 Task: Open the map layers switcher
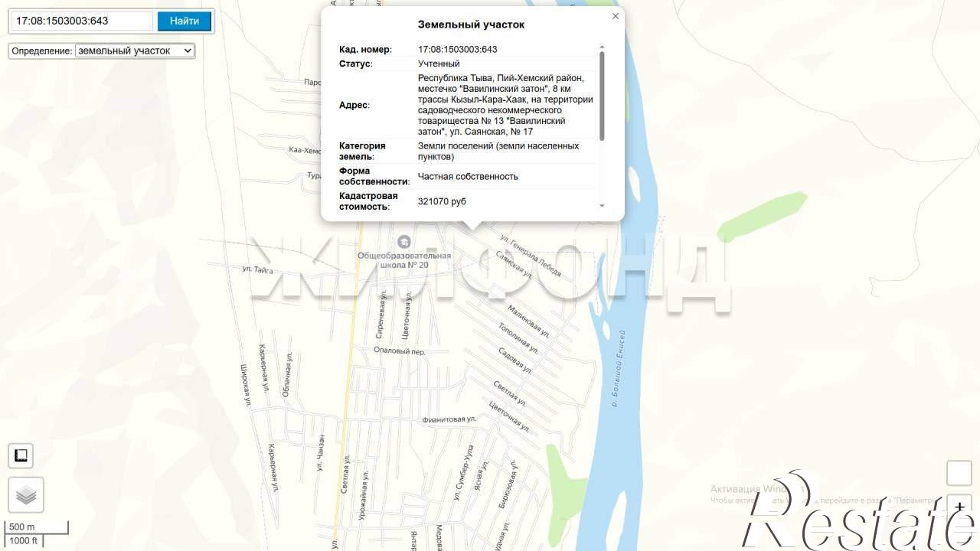tap(26, 495)
